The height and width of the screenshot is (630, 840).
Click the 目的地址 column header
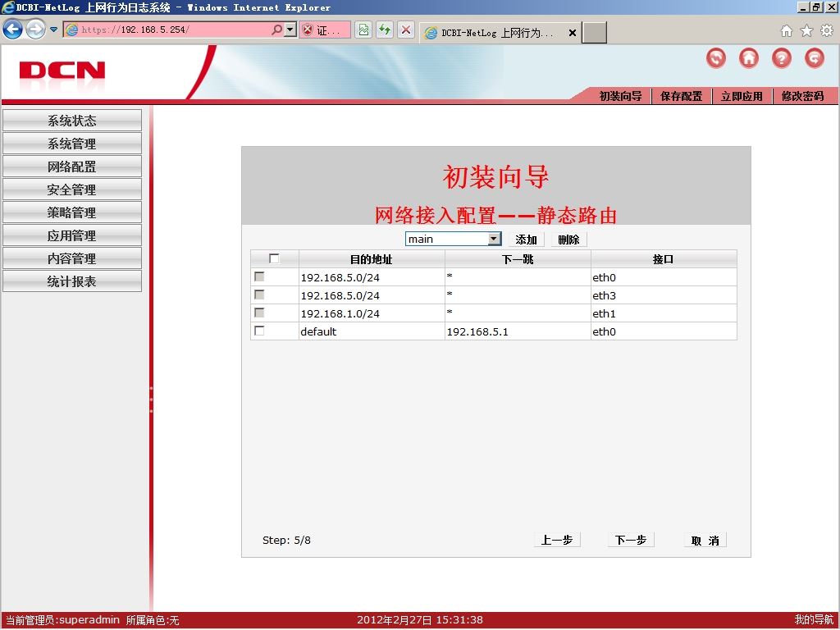click(372, 259)
